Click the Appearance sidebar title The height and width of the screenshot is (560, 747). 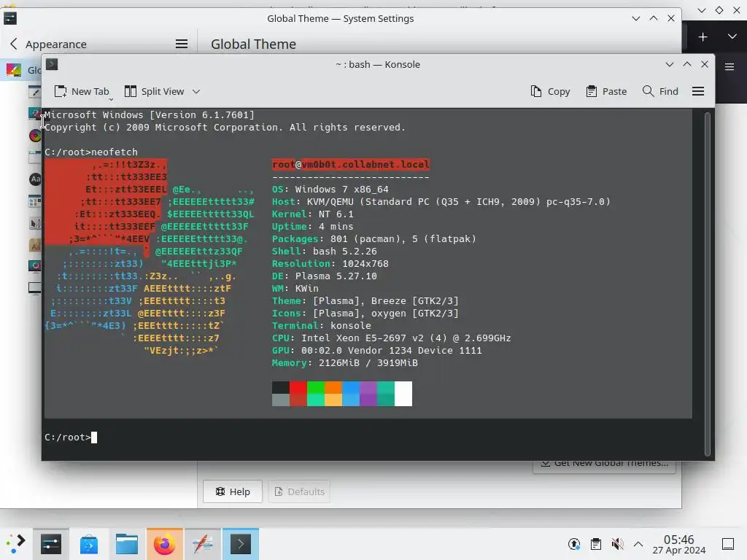pyautogui.click(x=55, y=44)
